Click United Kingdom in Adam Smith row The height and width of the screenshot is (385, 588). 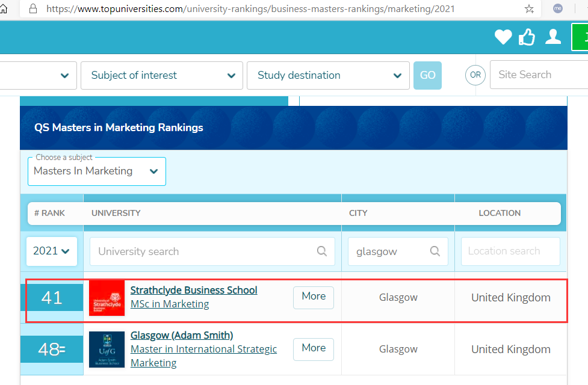(511, 350)
